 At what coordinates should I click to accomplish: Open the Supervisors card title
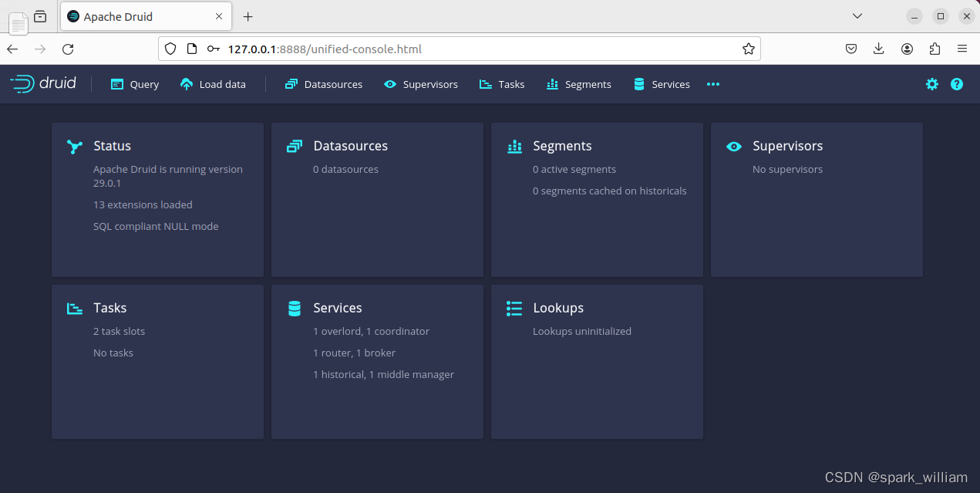click(788, 147)
